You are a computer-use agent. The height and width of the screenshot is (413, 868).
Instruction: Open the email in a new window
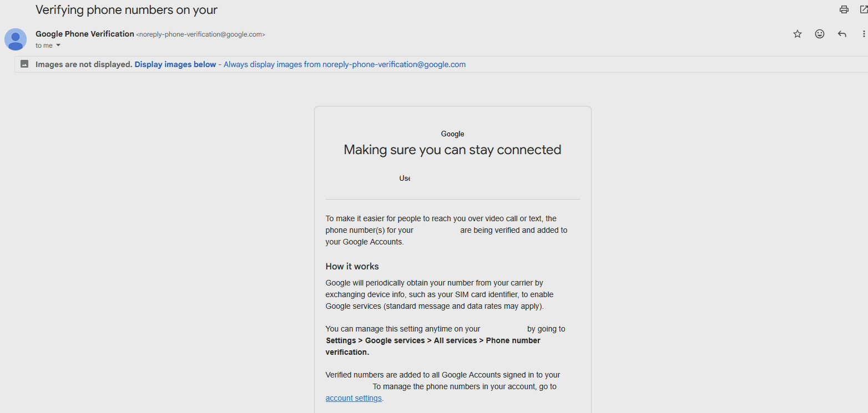864,9
